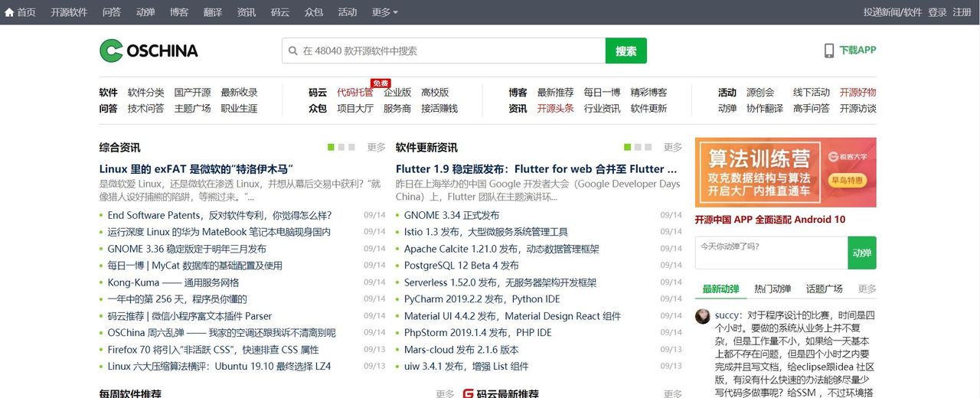Open Kong-Kuma —— 通用服务网格 item
The image size is (980, 398).
point(174,282)
